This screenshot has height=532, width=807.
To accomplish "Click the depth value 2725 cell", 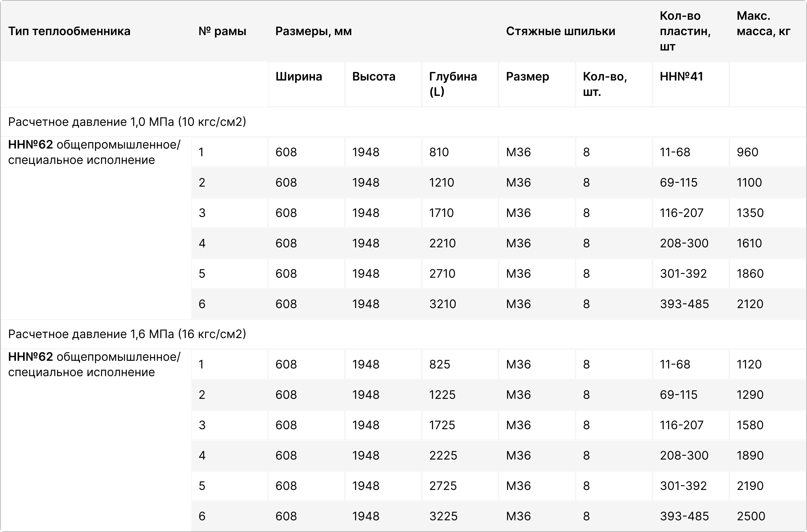I will pos(443,486).
